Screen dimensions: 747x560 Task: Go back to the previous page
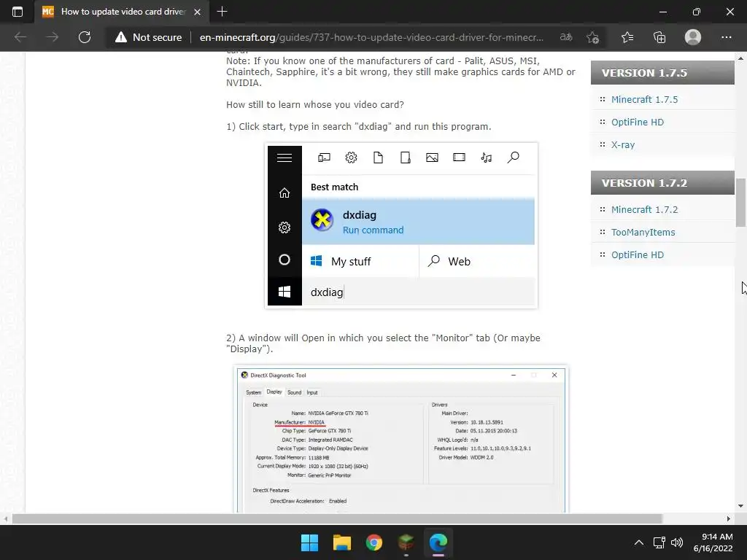point(20,37)
